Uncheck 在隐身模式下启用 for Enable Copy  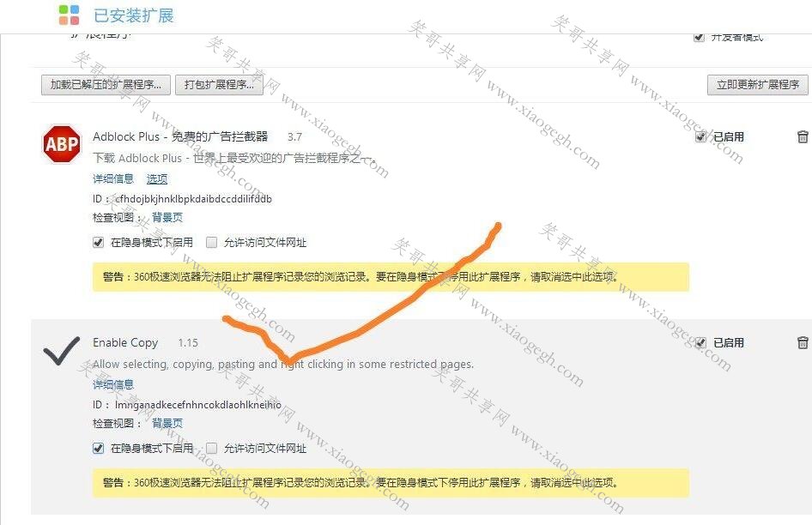point(98,448)
